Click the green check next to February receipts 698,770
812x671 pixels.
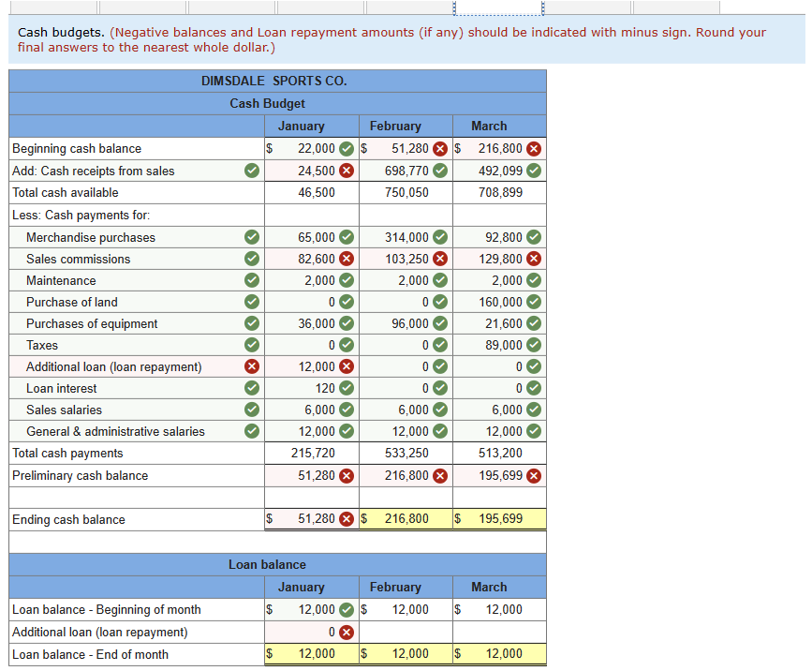coord(440,171)
